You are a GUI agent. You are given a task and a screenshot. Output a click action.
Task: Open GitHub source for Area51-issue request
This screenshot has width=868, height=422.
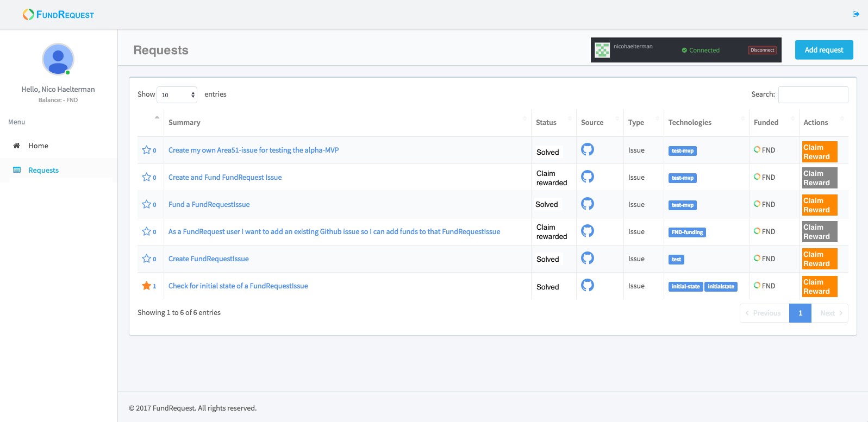[x=588, y=149]
